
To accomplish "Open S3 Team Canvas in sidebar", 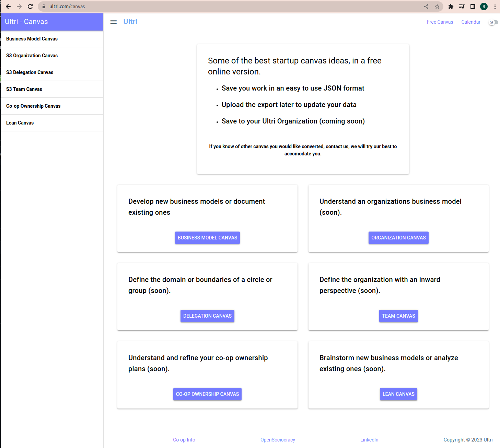I will [x=52, y=89].
